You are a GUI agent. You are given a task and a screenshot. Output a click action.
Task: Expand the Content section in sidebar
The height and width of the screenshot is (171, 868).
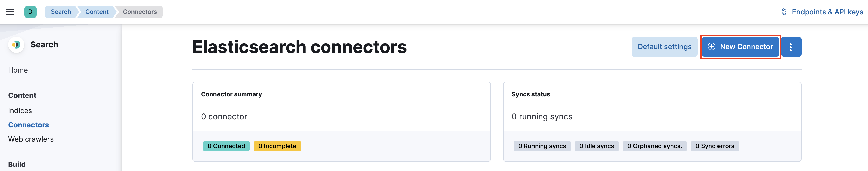22,95
